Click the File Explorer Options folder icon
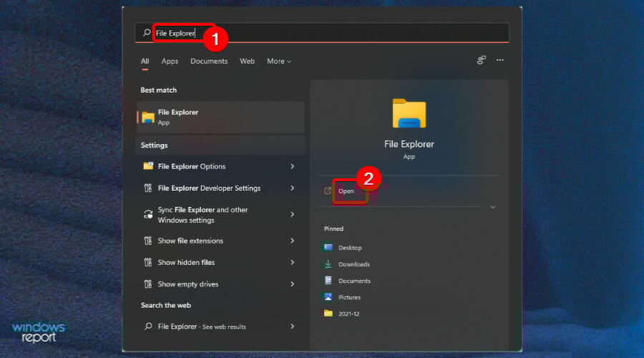The height and width of the screenshot is (358, 644). click(148, 166)
